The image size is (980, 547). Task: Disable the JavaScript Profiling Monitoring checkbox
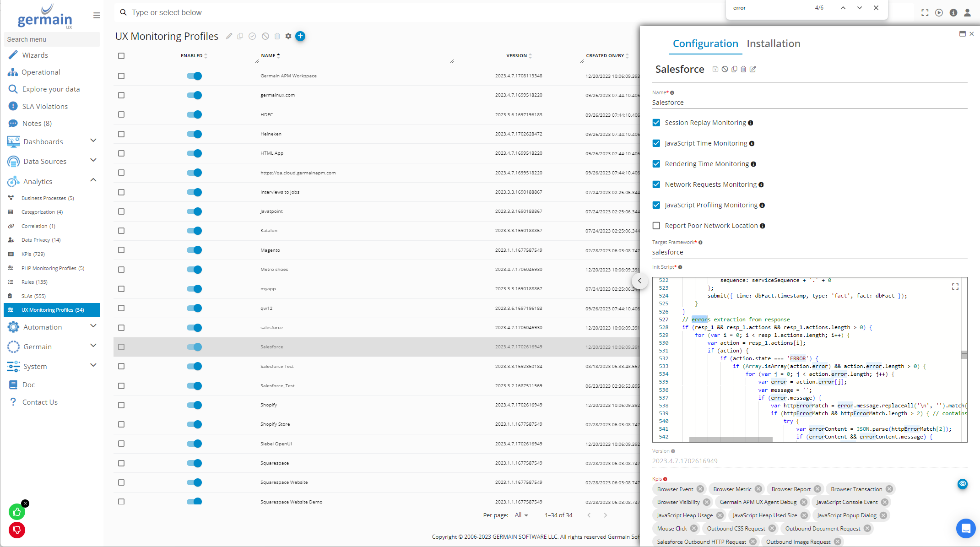pyautogui.click(x=656, y=205)
